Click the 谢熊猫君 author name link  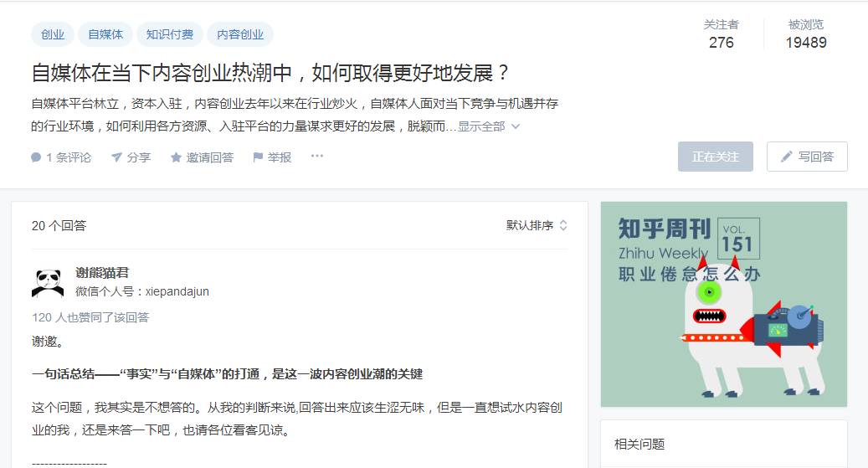tap(102, 272)
